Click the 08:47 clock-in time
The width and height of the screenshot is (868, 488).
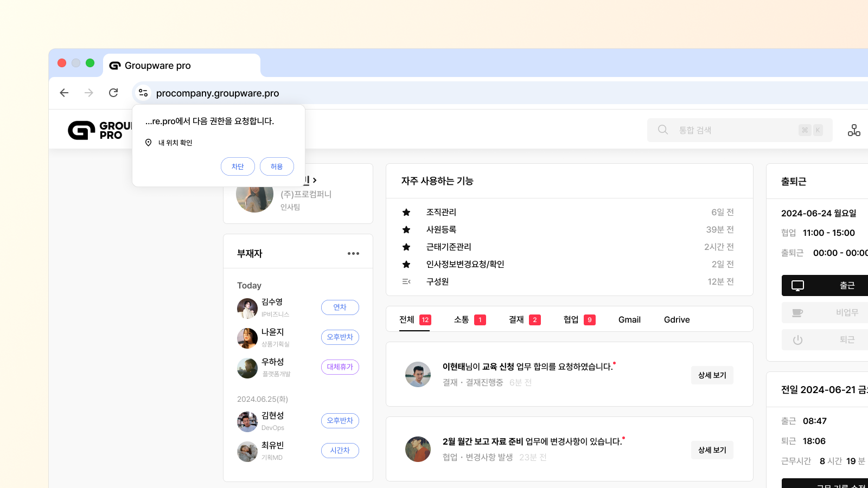(815, 421)
